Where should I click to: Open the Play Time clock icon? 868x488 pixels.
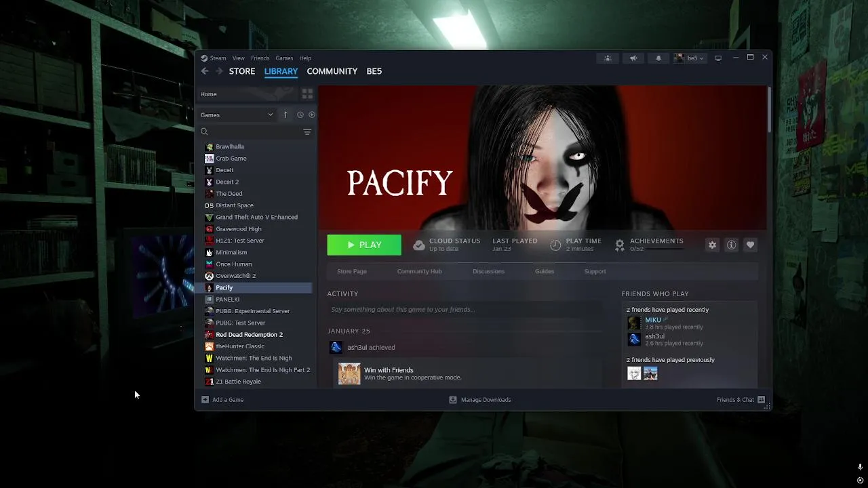[555, 245]
